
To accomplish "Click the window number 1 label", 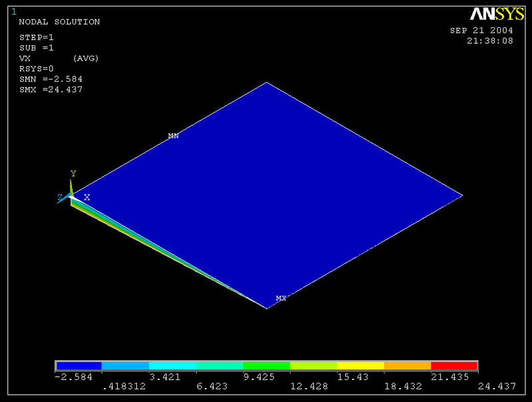I will [x=14, y=12].
